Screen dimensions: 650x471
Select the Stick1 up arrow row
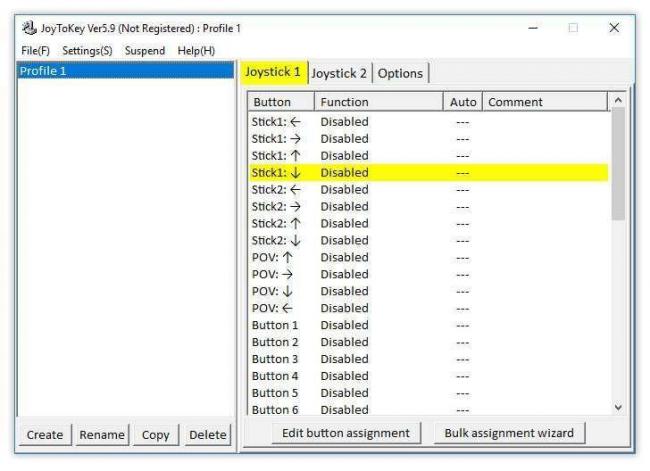pos(429,156)
